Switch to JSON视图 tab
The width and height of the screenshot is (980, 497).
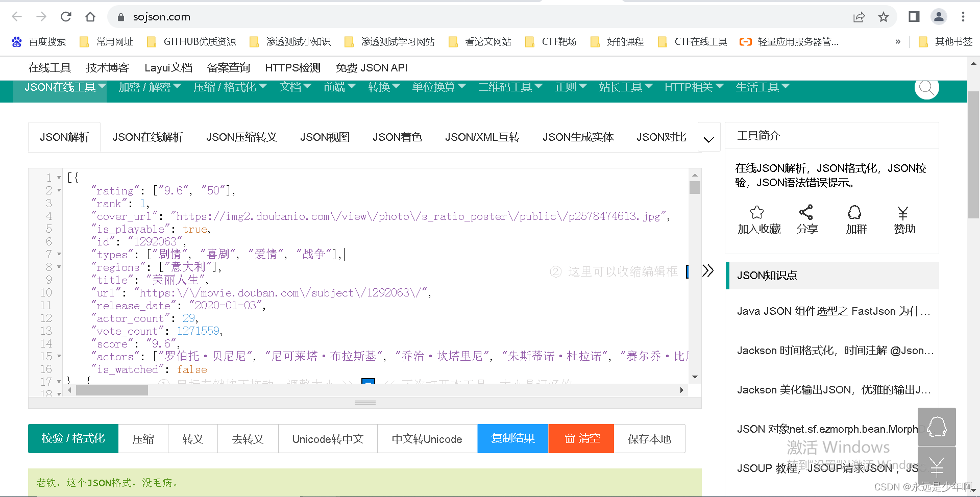point(325,137)
